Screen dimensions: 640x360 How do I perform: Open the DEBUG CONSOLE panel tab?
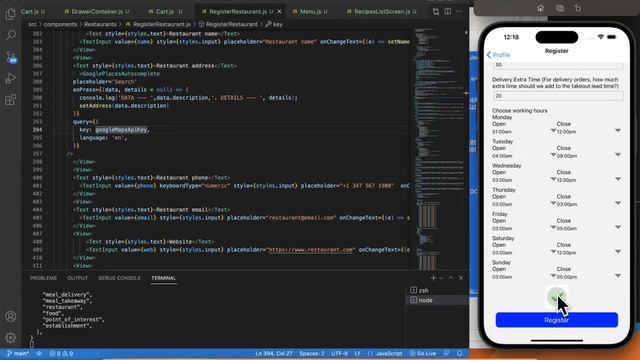(x=119, y=278)
